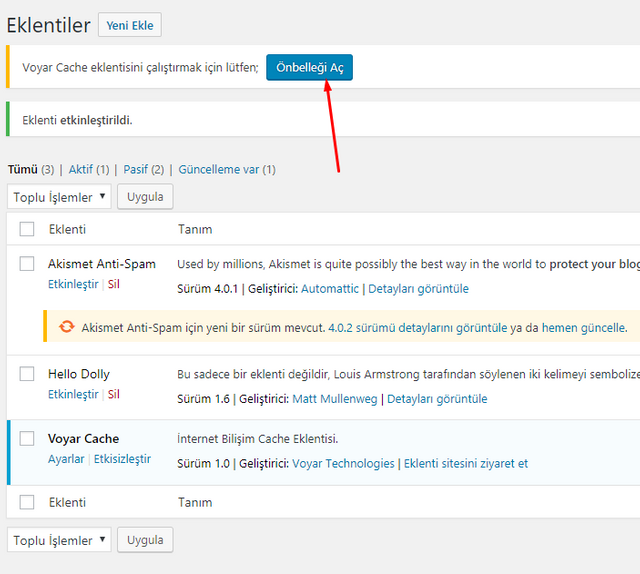640x574 pixels.
Task: Click the Sürüm 4.0.1 version text
Action: pos(207,289)
